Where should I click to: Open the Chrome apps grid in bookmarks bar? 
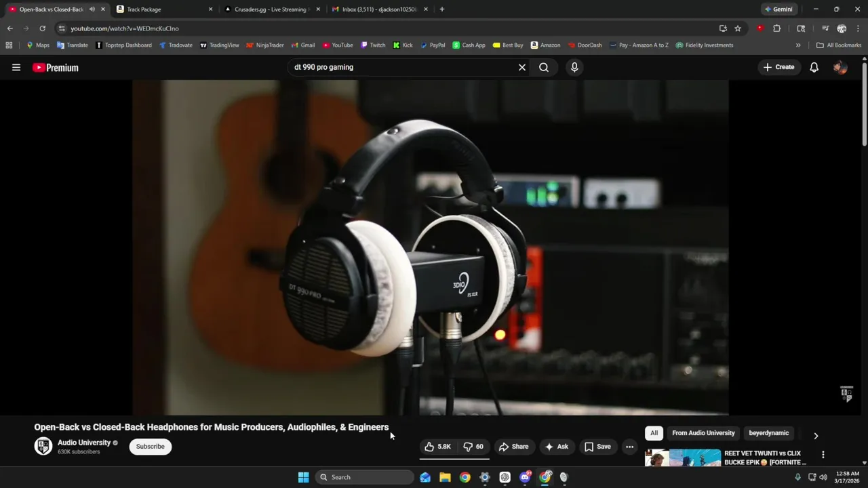click(x=9, y=45)
